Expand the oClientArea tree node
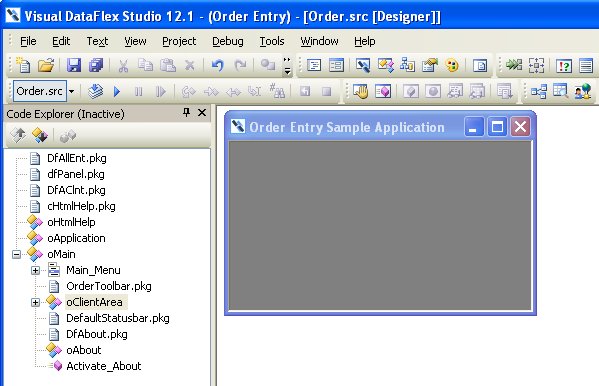The height and width of the screenshot is (386, 599). [x=35, y=302]
